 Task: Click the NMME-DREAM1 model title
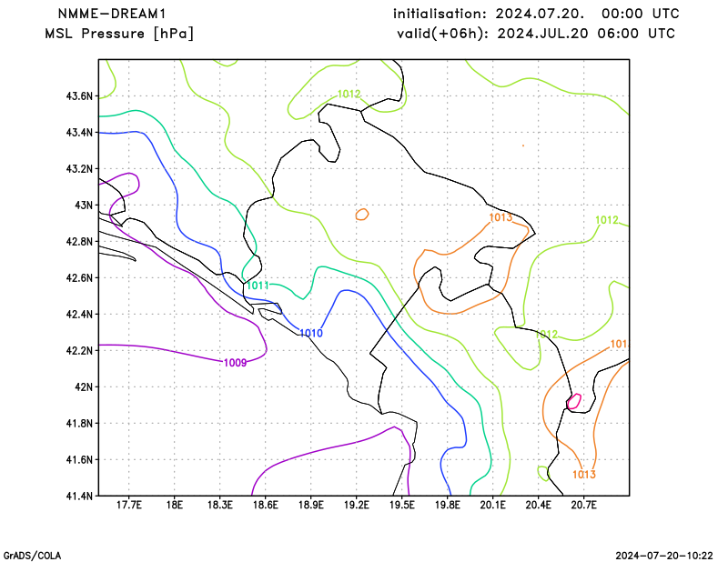click(x=111, y=14)
